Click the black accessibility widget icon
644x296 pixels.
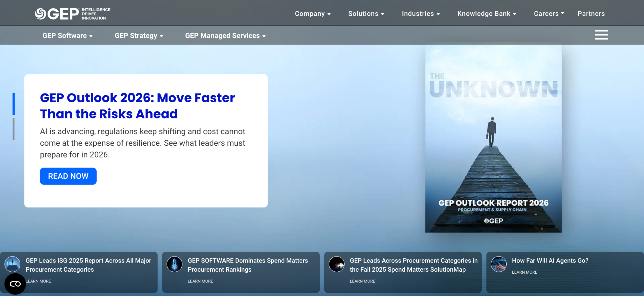[x=15, y=284]
